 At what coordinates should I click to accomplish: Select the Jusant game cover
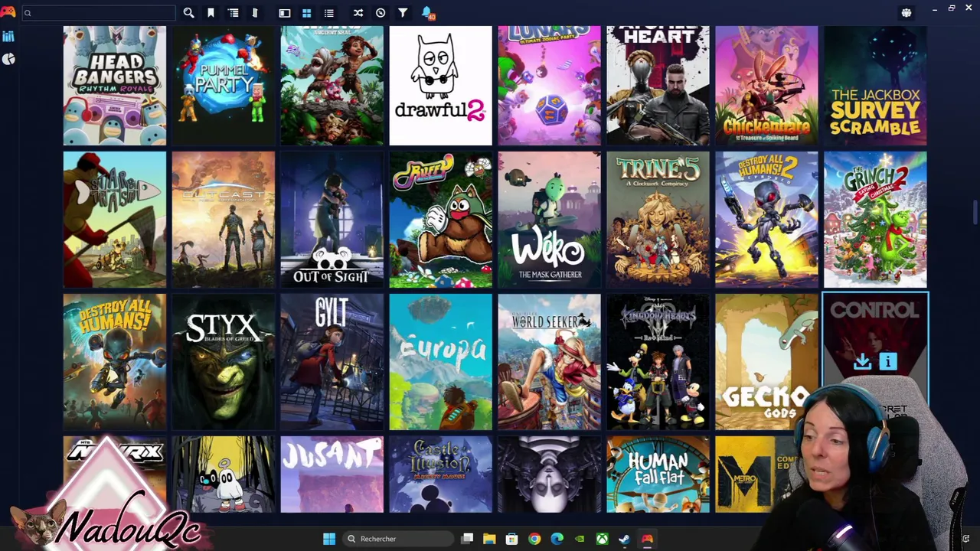click(x=332, y=474)
